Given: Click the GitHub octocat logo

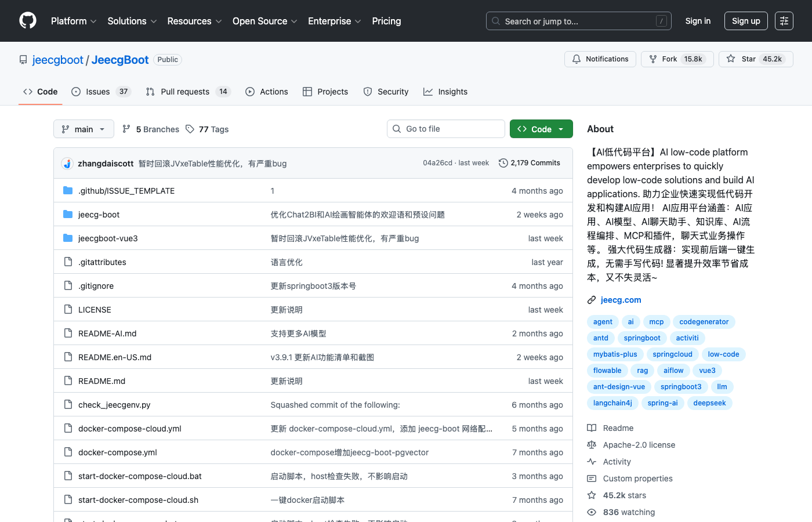Looking at the screenshot, I should pos(27,21).
